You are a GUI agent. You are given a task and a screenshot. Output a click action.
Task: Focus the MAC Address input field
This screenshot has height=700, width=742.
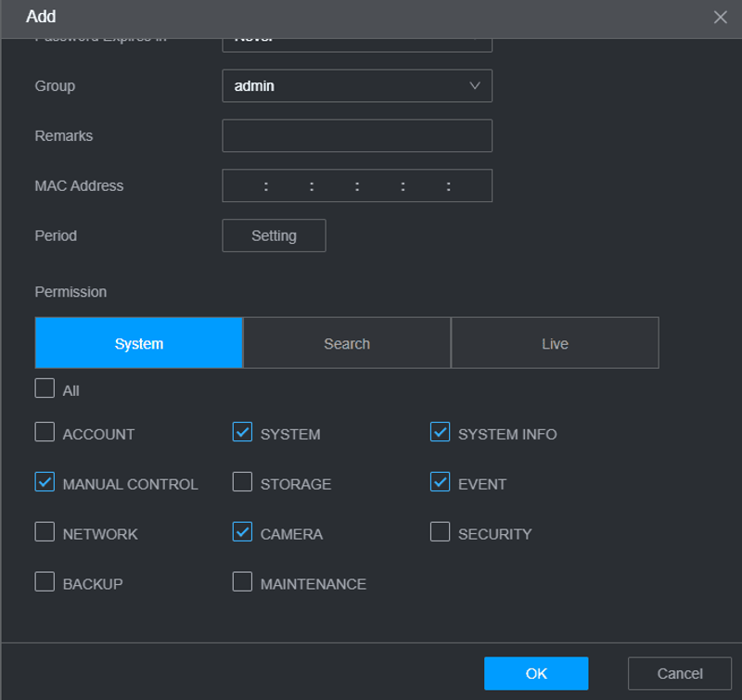pos(357,185)
